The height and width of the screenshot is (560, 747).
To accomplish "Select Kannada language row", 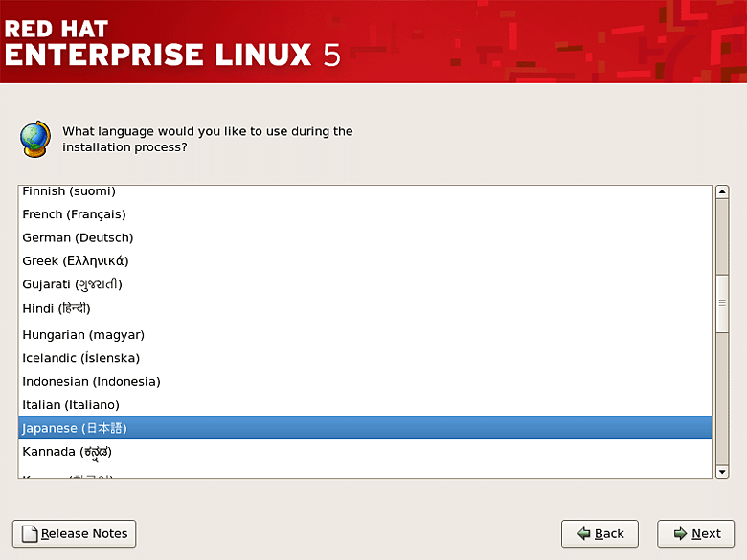I will click(365, 452).
